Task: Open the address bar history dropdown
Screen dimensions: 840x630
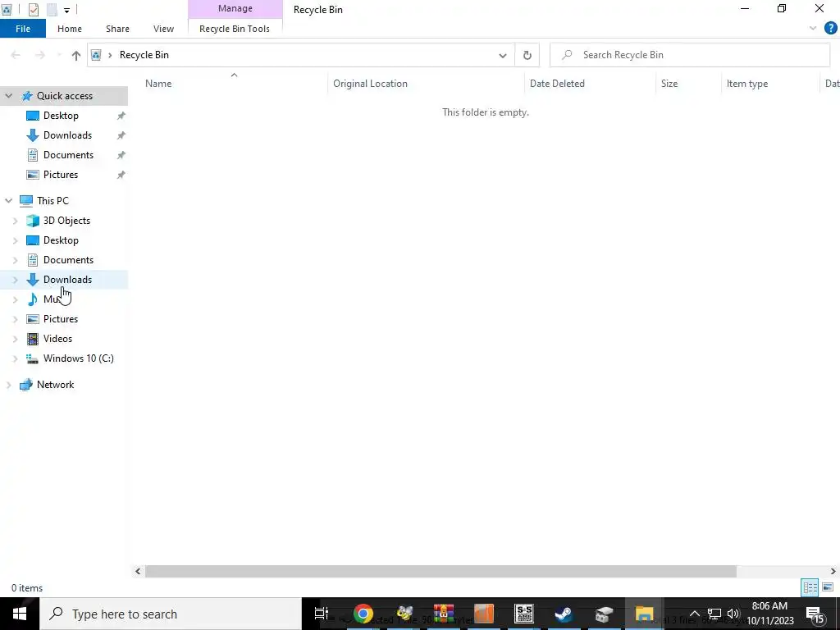Action: pos(503,55)
